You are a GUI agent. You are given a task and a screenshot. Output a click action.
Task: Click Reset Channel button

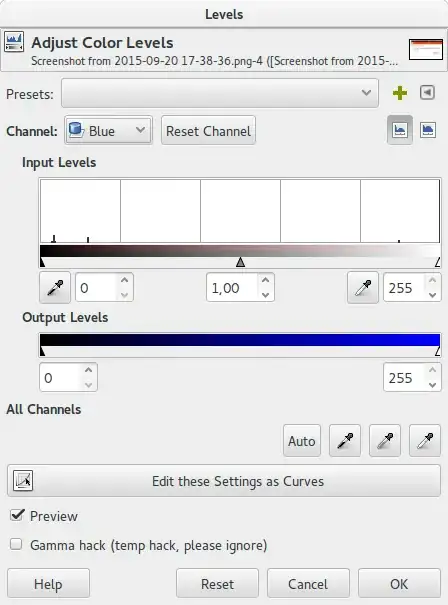(x=208, y=131)
